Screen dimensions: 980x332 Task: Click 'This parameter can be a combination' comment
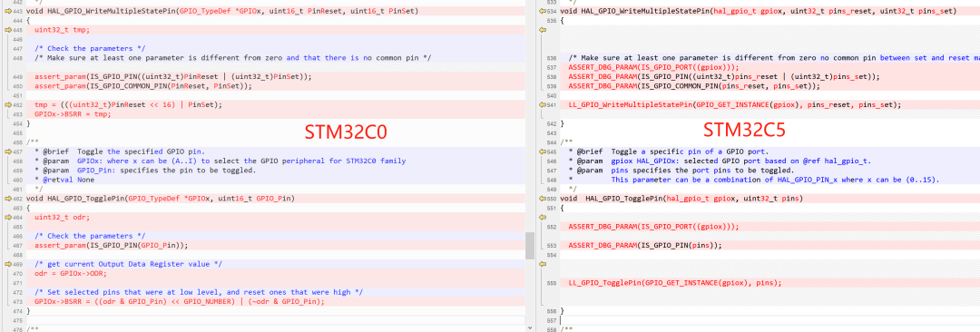(775, 181)
